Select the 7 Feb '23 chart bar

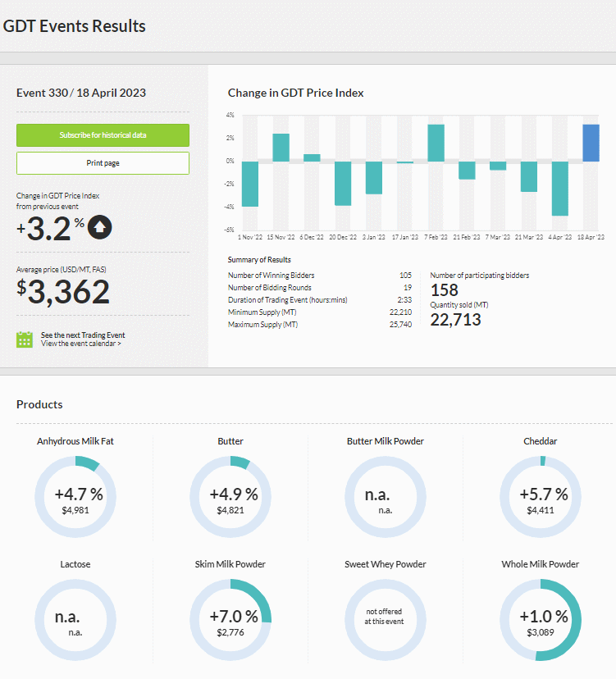(436, 143)
